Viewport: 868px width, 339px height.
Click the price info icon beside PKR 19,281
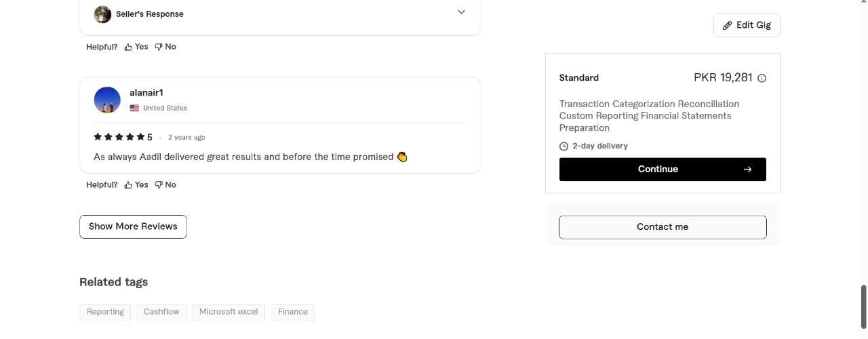(x=762, y=78)
